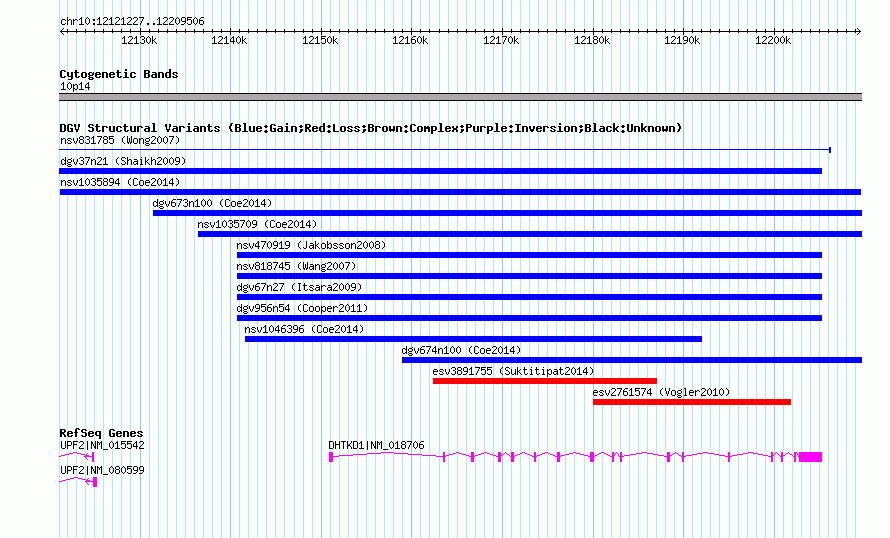
Task: Click the 12190k ruler tick label
Action: click(682, 40)
